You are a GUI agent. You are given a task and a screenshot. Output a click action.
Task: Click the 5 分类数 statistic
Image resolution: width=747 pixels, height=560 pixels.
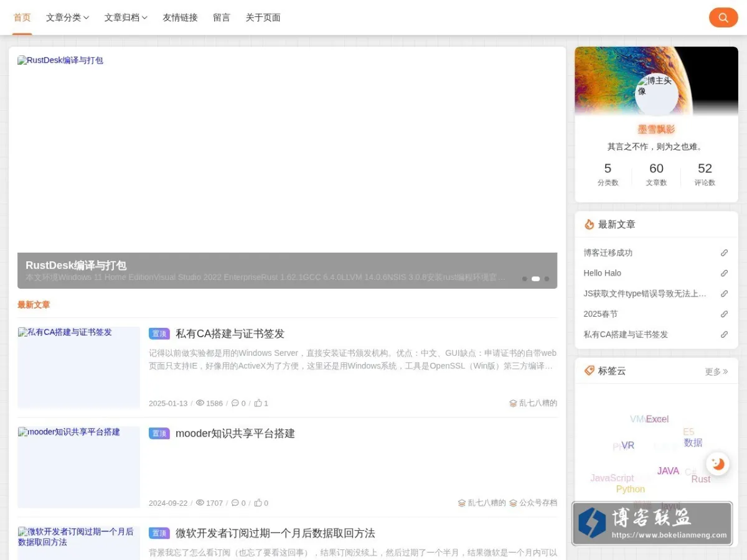tap(608, 174)
